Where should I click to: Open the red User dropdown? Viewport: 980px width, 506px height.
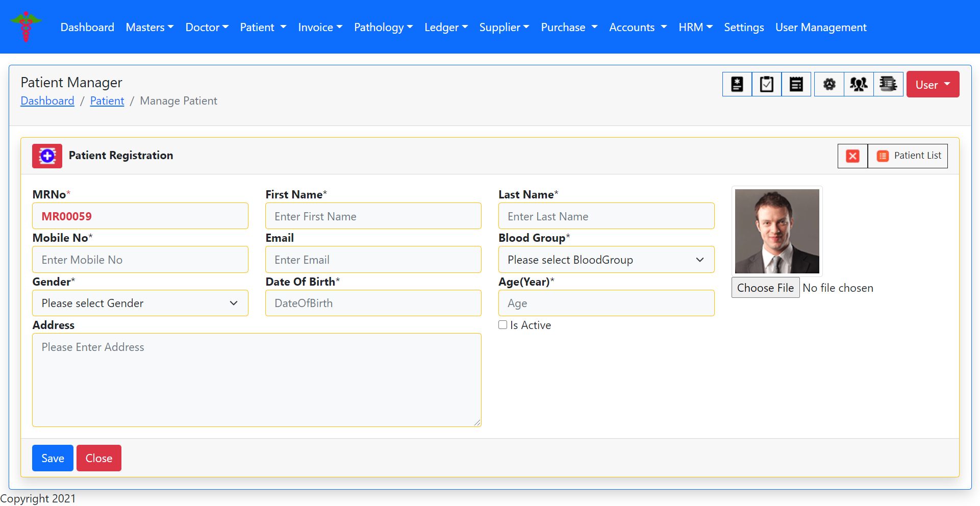[932, 85]
